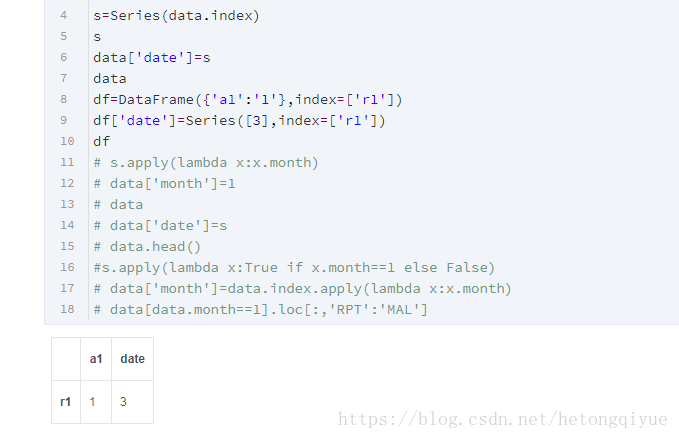679x439 pixels.
Task: Click line number 8 in the gutter
Action: click(64, 99)
